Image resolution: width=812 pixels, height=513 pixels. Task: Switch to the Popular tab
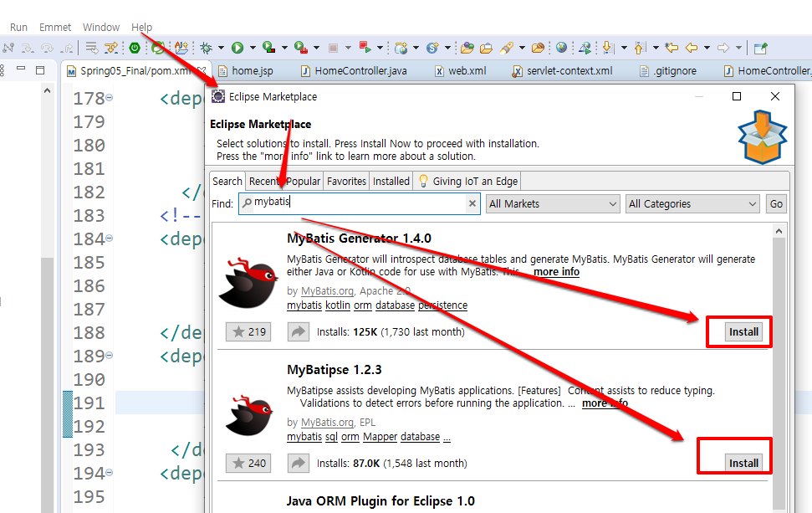(303, 182)
